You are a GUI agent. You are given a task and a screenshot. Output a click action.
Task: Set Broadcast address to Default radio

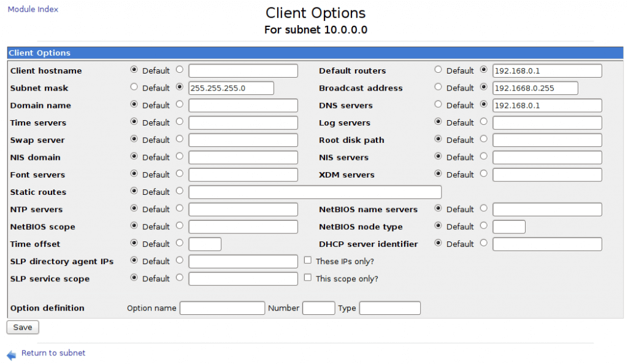click(x=438, y=88)
